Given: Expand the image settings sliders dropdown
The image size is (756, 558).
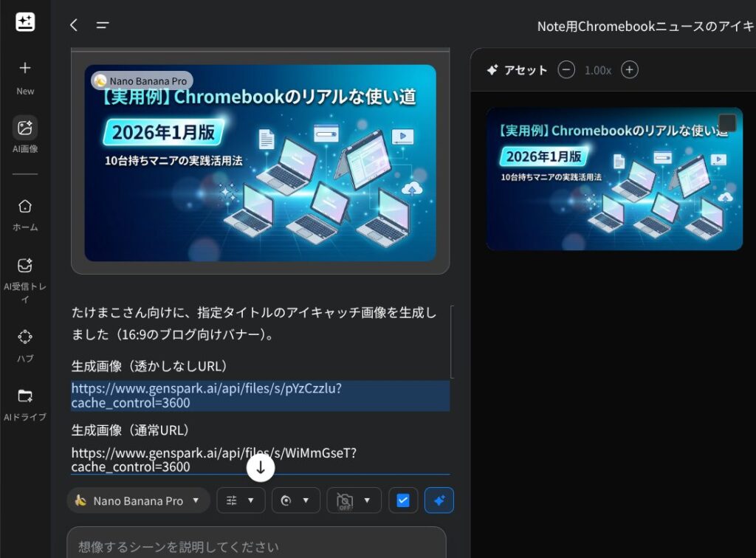Looking at the screenshot, I should [241, 500].
